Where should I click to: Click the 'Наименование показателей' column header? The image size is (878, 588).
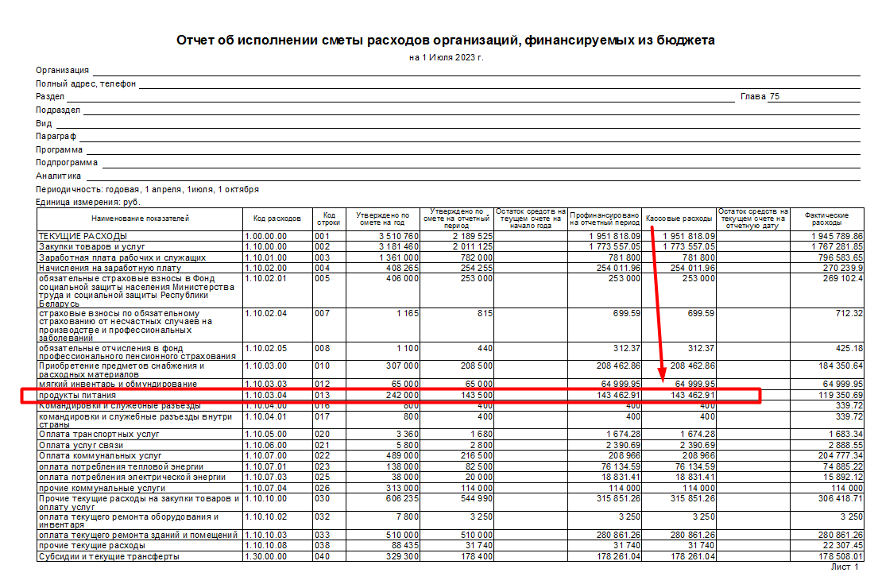(x=140, y=218)
